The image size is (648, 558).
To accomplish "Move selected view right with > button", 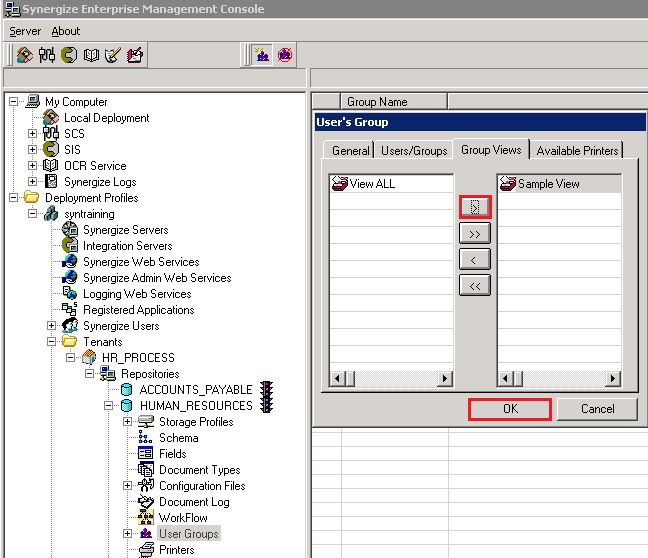I will (475, 207).
